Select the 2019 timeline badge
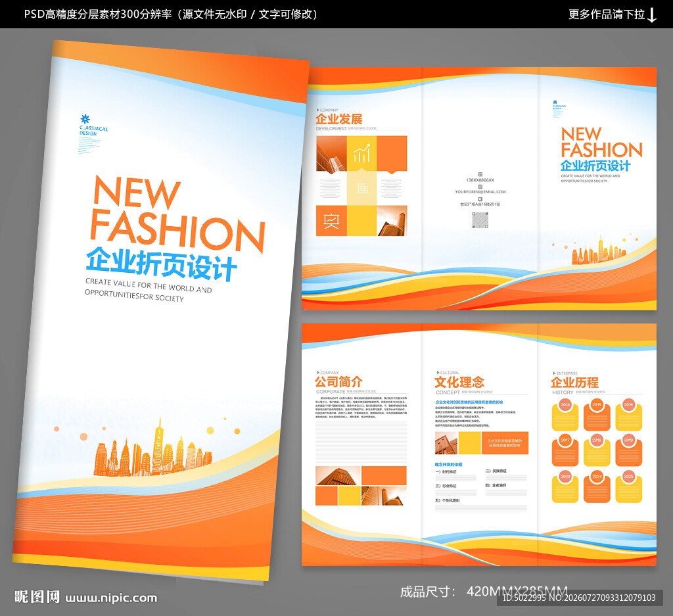The height and width of the screenshot is (616, 673). 628,450
